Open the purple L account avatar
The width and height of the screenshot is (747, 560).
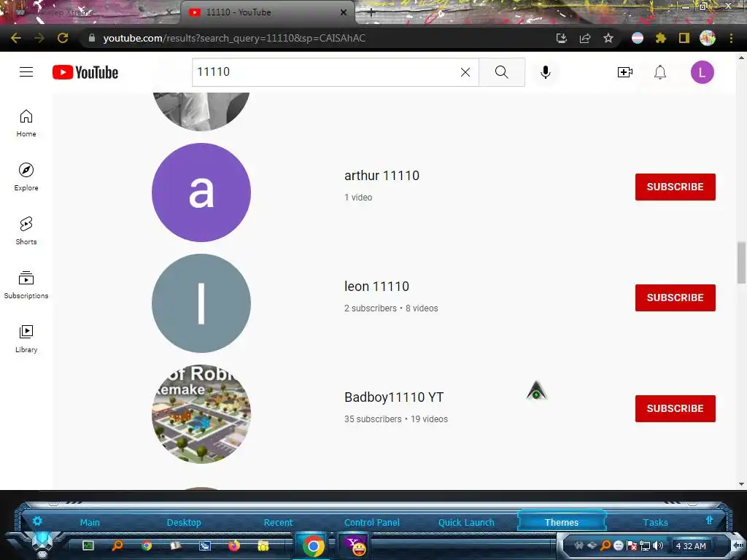703,72
